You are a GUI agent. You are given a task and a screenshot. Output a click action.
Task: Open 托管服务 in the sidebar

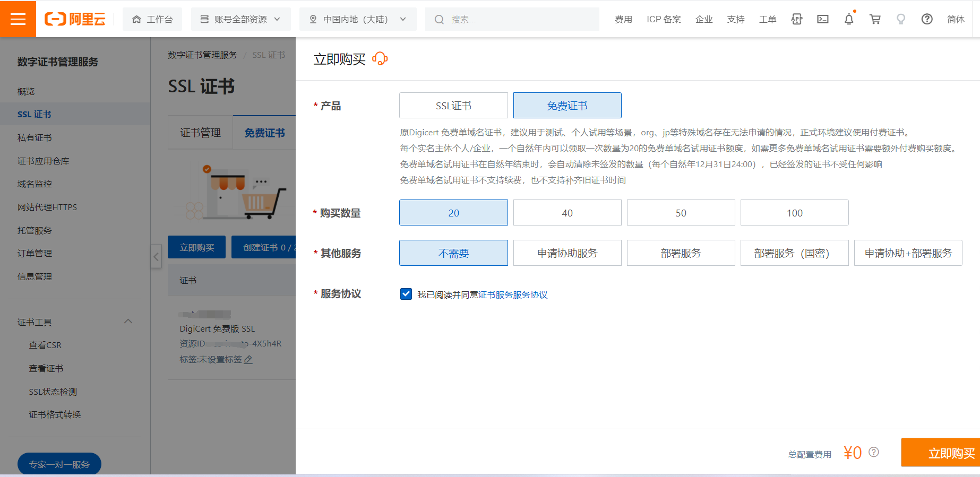(x=35, y=230)
